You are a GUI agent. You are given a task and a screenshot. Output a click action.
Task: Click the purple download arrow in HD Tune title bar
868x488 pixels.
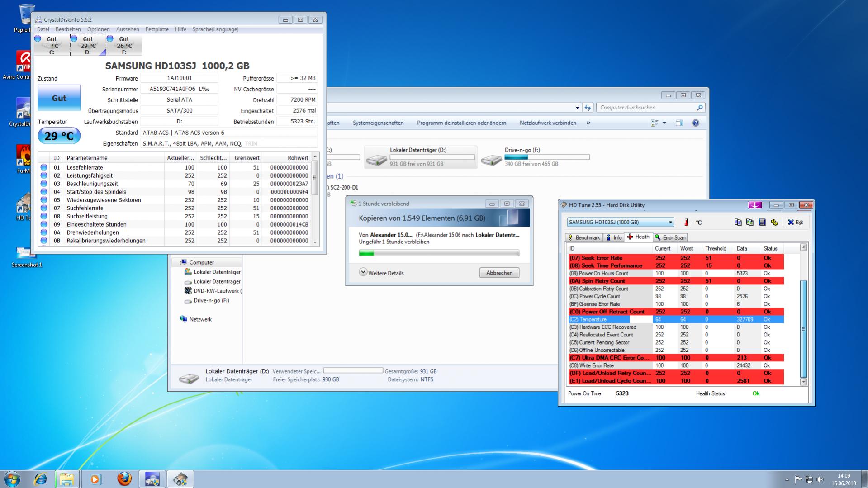[755, 205]
